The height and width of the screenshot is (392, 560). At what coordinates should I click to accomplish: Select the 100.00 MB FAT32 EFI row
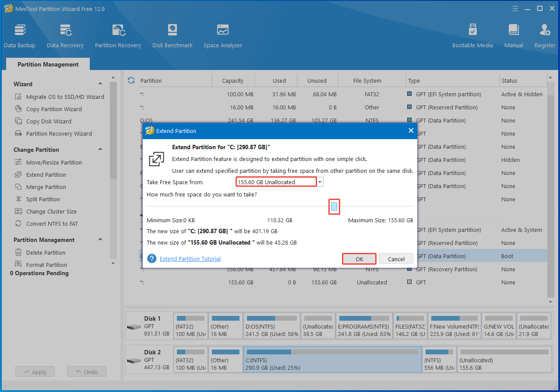coord(342,94)
